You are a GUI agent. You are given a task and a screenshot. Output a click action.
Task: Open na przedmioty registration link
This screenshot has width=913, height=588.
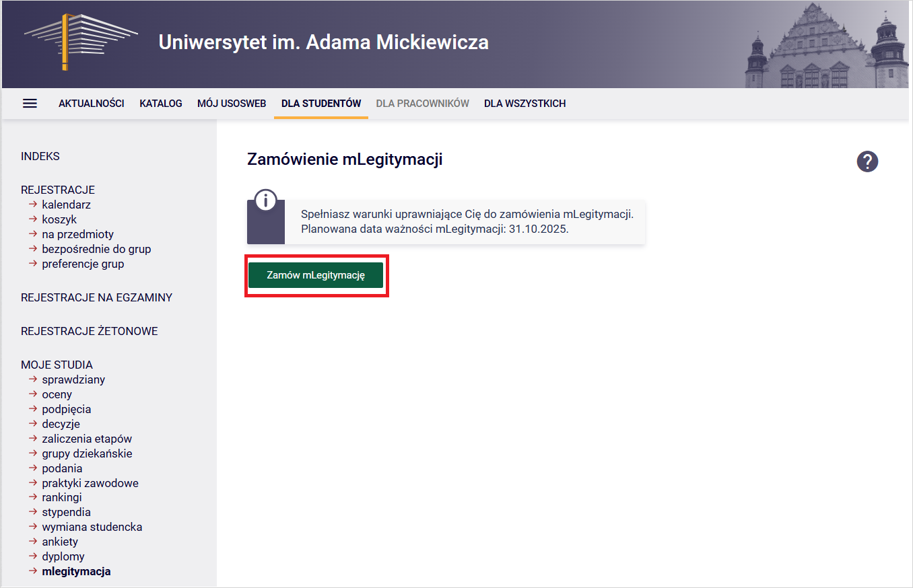[77, 234]
